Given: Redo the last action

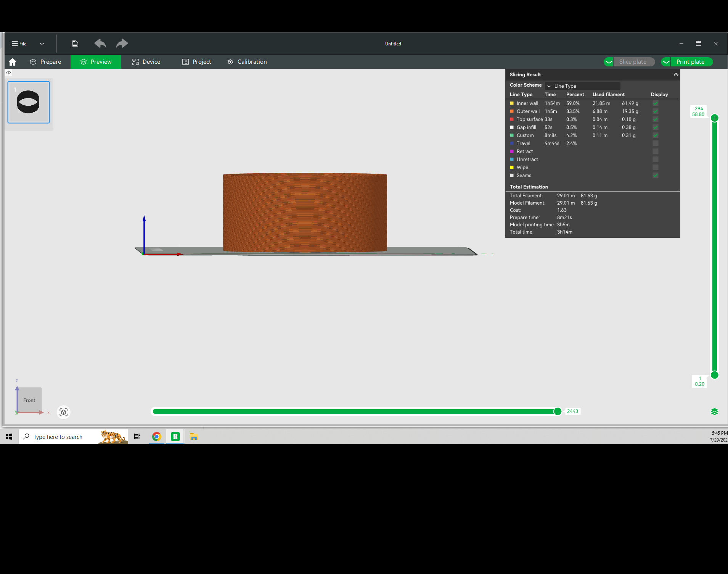Looking at the screenshot, I should point(122,44).
